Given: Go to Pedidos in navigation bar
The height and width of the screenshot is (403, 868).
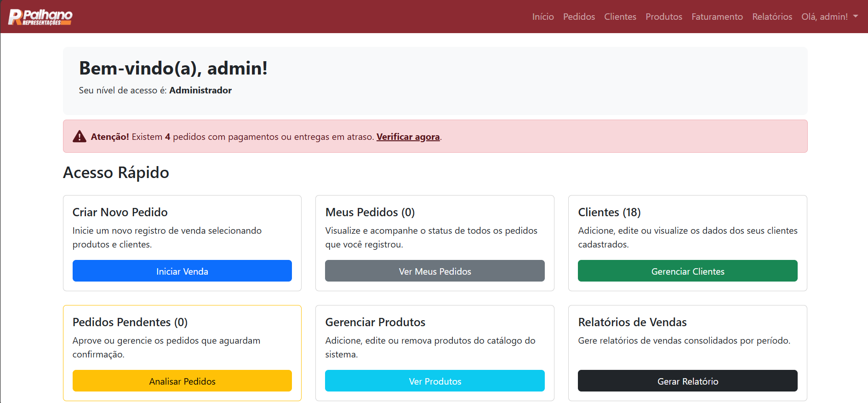Looking at the screenshot, I should point(579,17).
